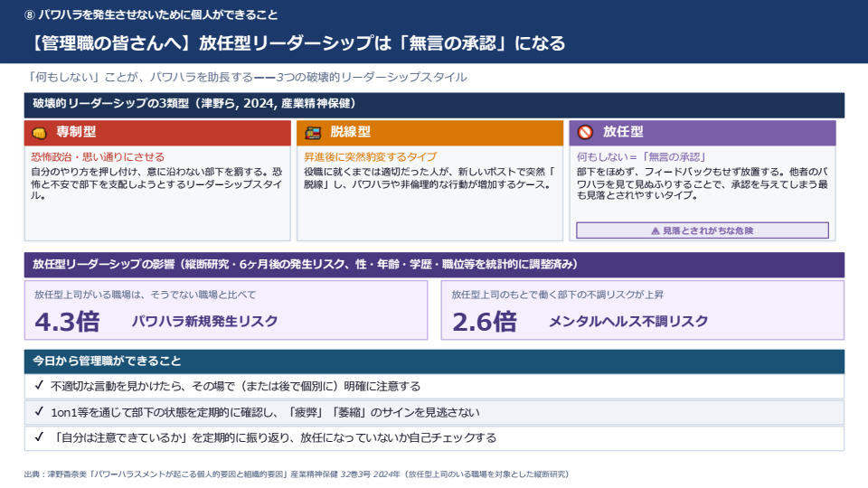868x488 pixels.
Task: Click the 4.3倍 statistic figure
Action: point(67,322)
